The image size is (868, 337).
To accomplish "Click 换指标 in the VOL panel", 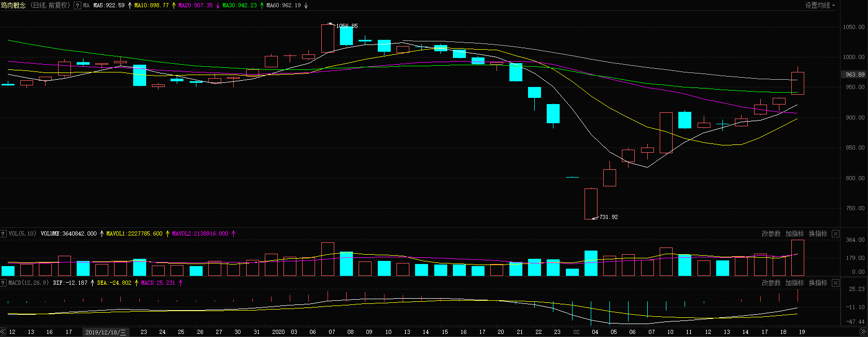I will [x=818, y=234].
